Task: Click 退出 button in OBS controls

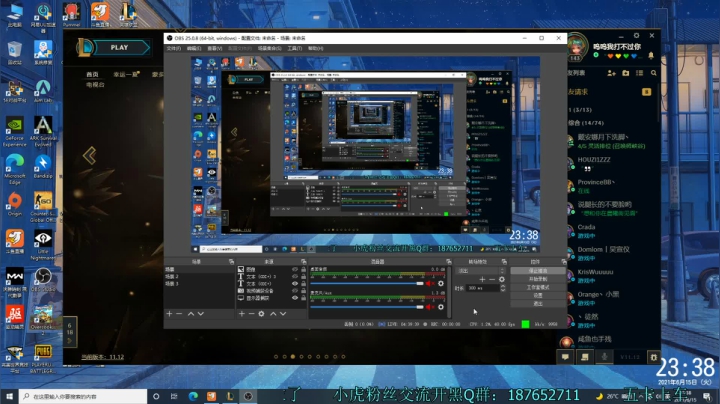Action: click(x=538, y=303)
